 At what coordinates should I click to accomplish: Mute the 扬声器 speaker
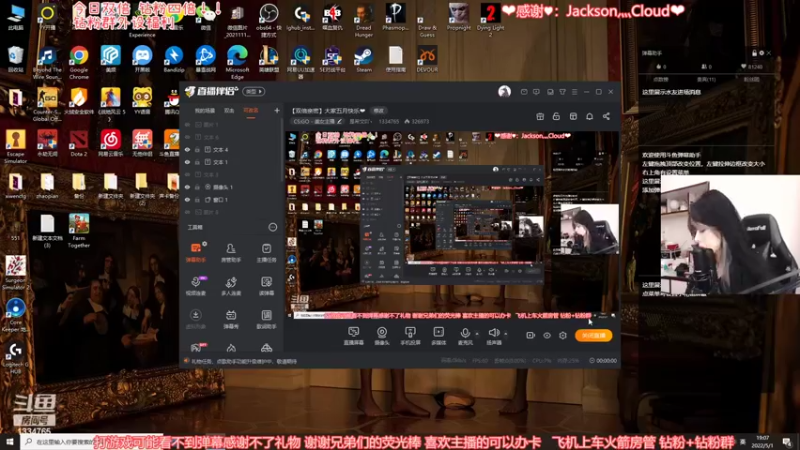(493, 336)
